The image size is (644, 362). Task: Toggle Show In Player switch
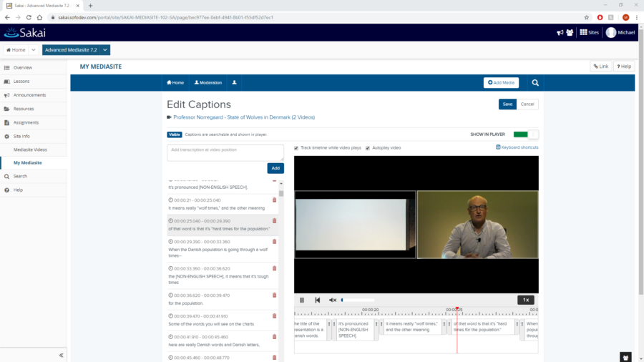[526, 134]
